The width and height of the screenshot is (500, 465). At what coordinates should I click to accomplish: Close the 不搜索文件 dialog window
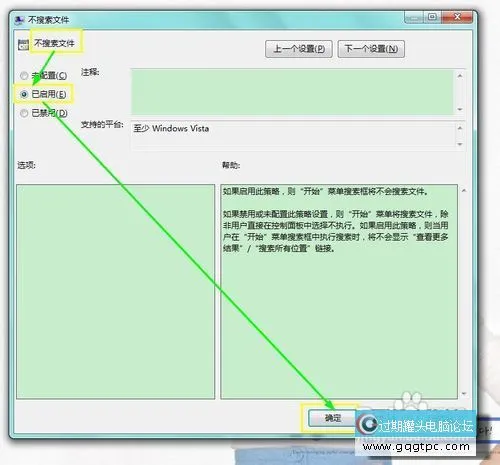point(457,17)
